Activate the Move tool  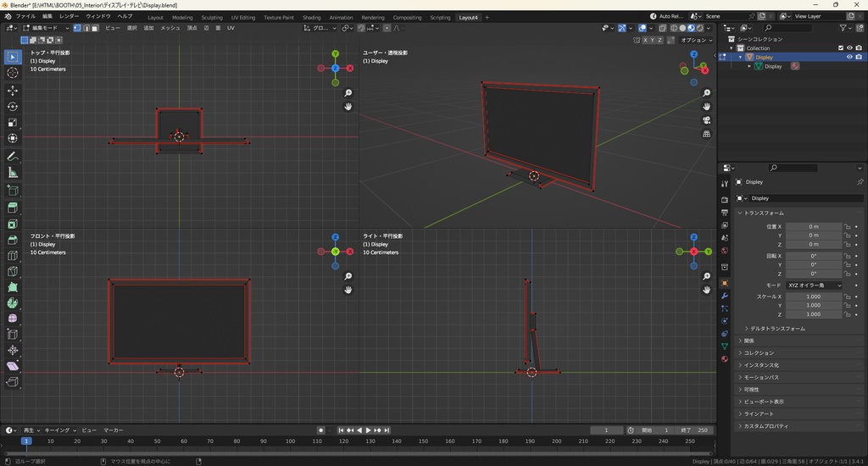coord(13,91)
